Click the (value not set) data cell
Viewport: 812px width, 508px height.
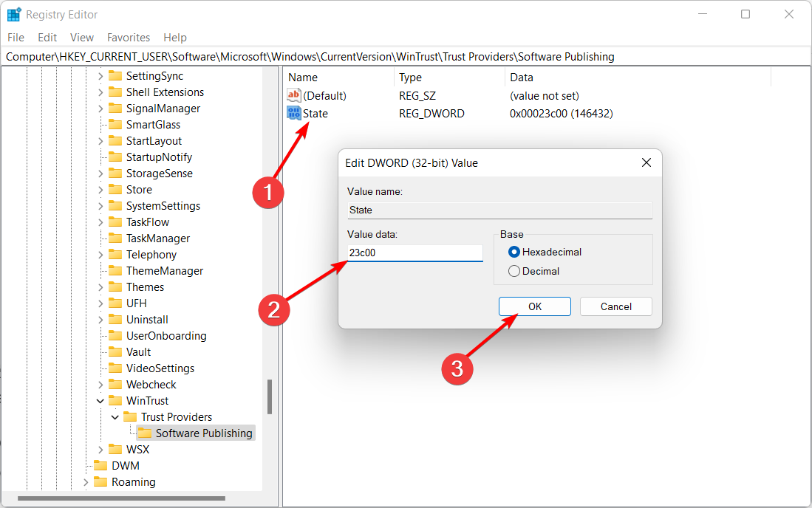coord(545,96)
